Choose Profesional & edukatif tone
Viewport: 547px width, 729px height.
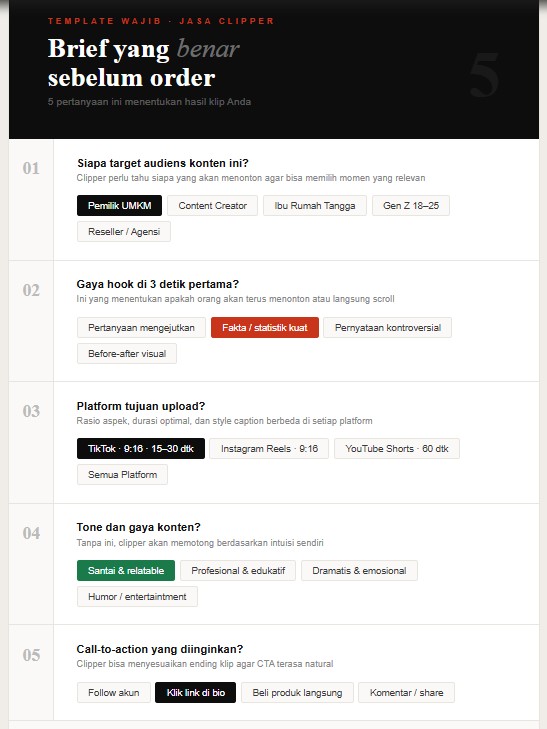point(238,570)
